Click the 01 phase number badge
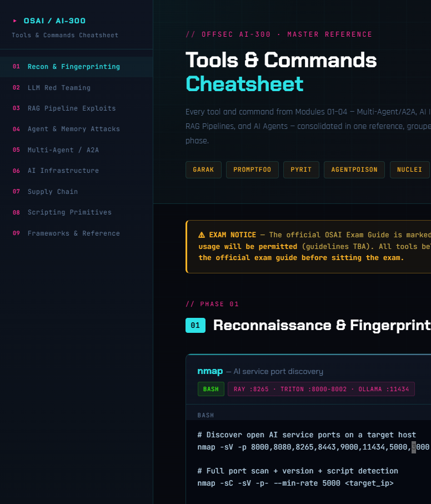This screenshot has width=431, height=504. pos(196,325)
